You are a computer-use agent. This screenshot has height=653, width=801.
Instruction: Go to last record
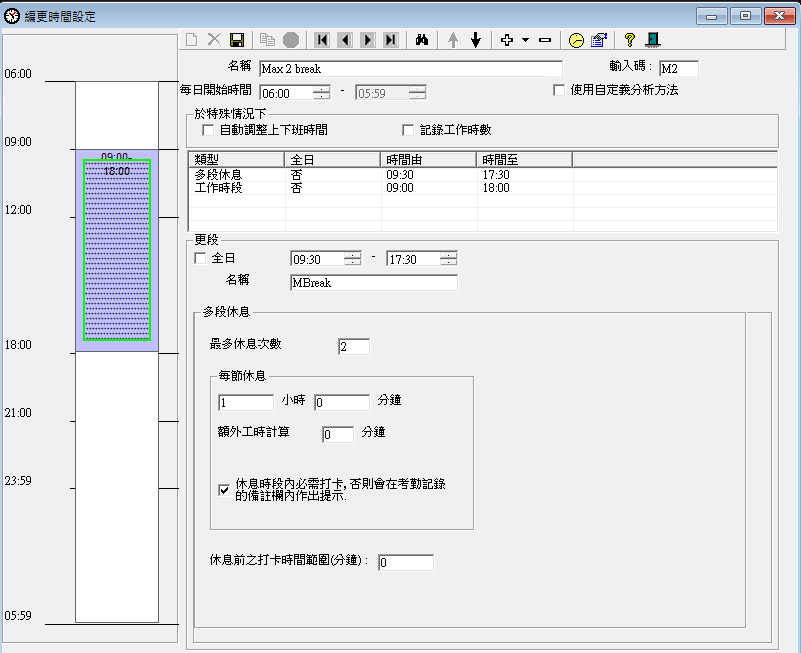[x=391, y=40]
